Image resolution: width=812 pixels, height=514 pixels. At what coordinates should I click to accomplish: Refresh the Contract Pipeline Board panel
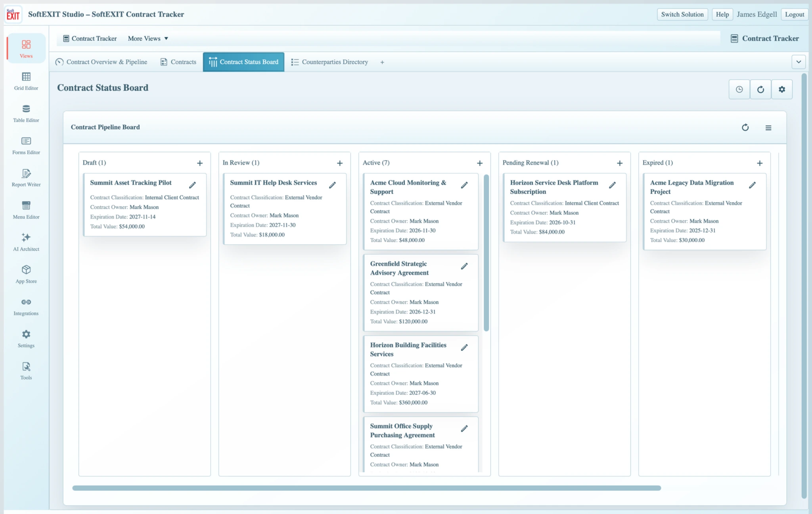tap(745, 127)
